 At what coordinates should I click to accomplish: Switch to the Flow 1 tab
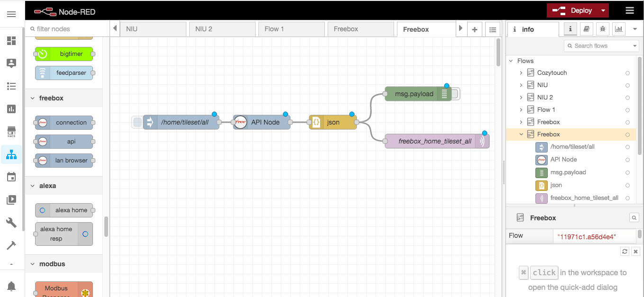(291, 29)
